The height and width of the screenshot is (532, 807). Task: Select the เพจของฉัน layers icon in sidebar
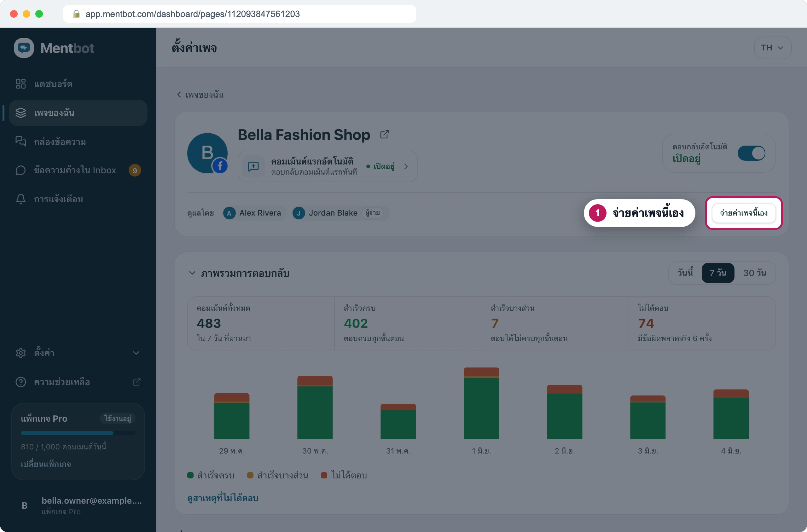[x=21, y=113]
